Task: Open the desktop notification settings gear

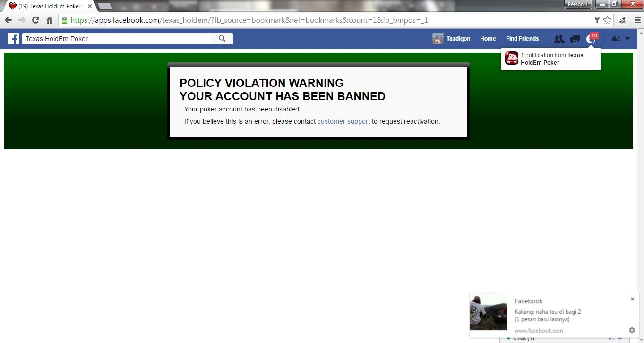Action: coord(632,330)
